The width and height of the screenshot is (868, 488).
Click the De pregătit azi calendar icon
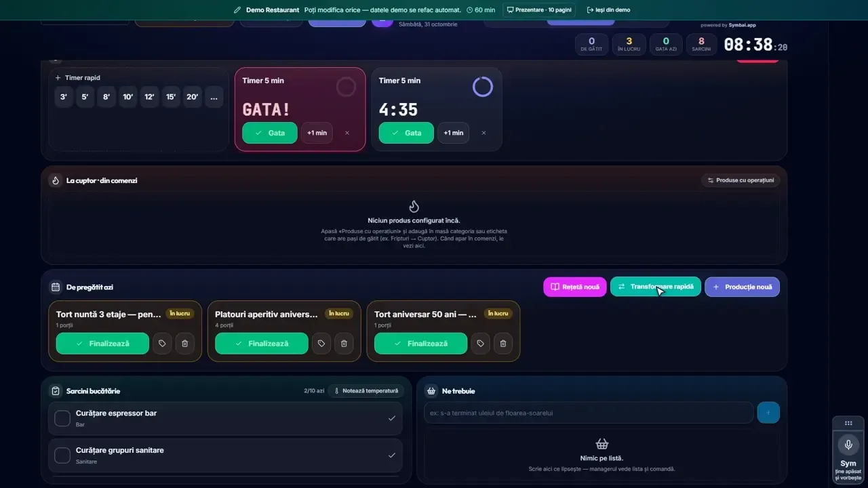coord(56,287)
